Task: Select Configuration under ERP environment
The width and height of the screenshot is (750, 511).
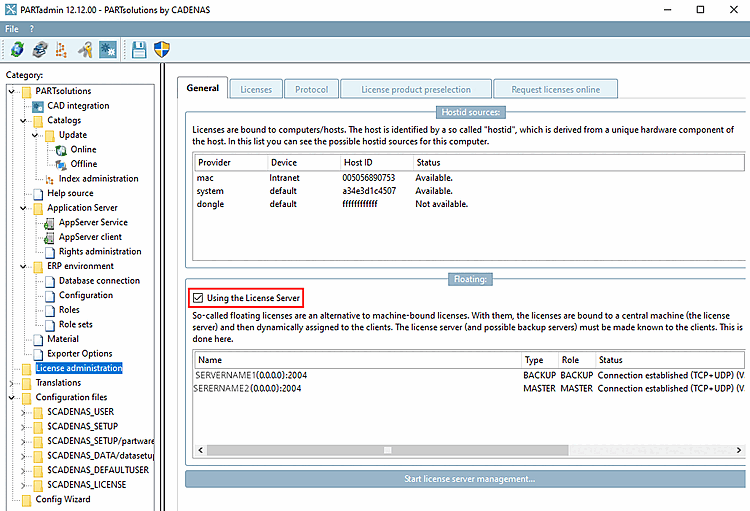Action: (86, 295)
